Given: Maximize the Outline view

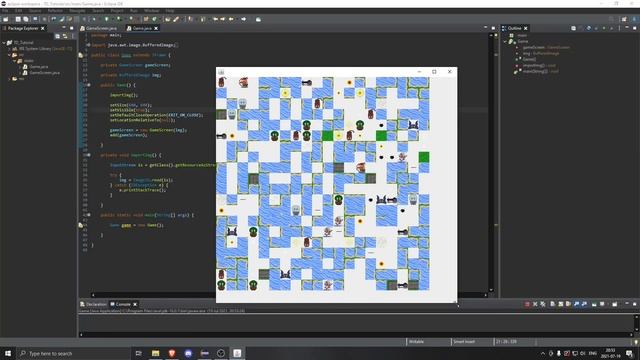Looking at the screenshot, I should pyautogui.click(x=635, y=28).
